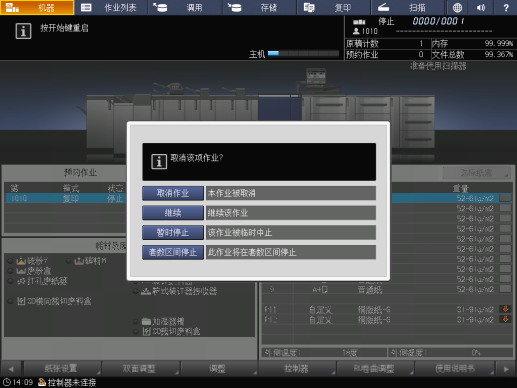Switch to the 机器 (Machine) tab
Screen dimensions: 517x388
(37, 7)
